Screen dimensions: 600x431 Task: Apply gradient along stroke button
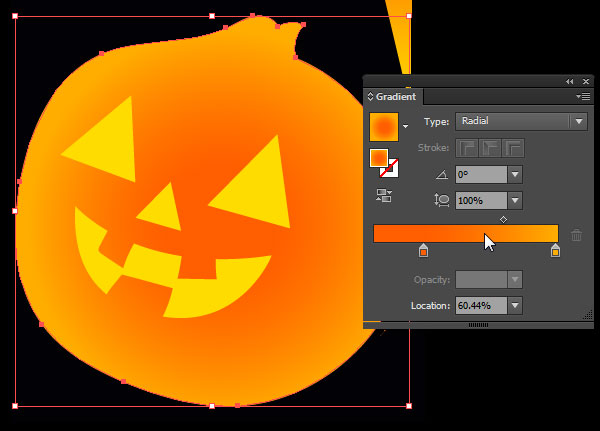point(490,148)
